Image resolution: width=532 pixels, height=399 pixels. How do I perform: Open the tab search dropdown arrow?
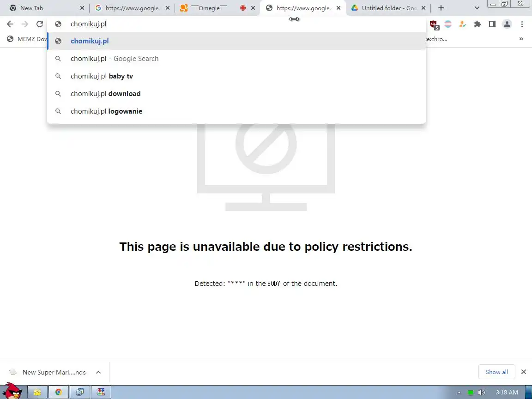tap(477, 8)
